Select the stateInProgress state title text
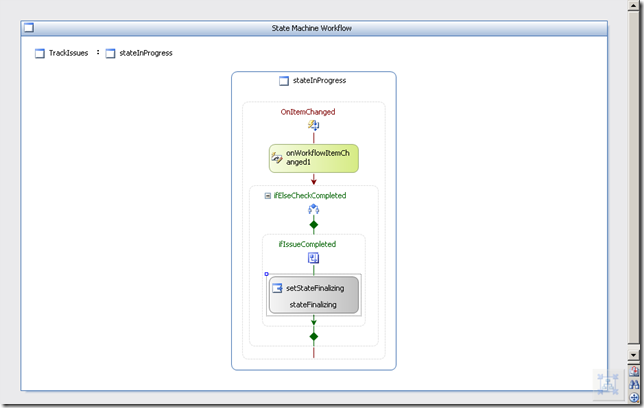 pyautogui.click(x=319, y=81)
